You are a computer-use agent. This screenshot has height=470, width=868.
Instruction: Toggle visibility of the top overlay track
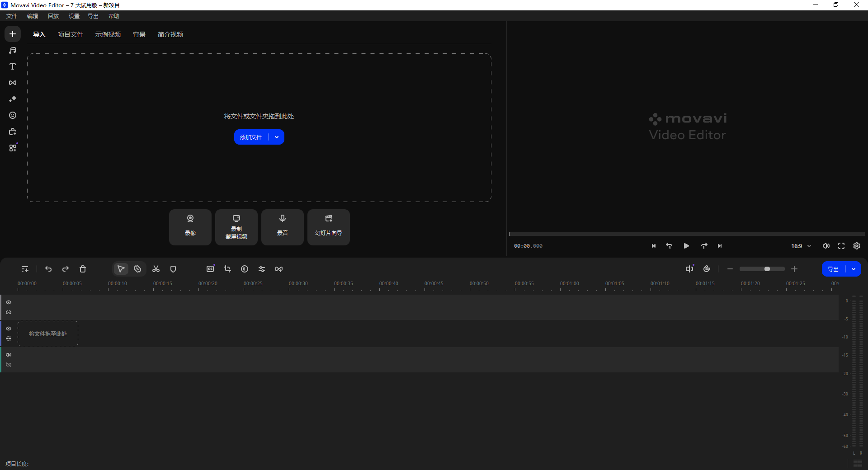[9, 302]
